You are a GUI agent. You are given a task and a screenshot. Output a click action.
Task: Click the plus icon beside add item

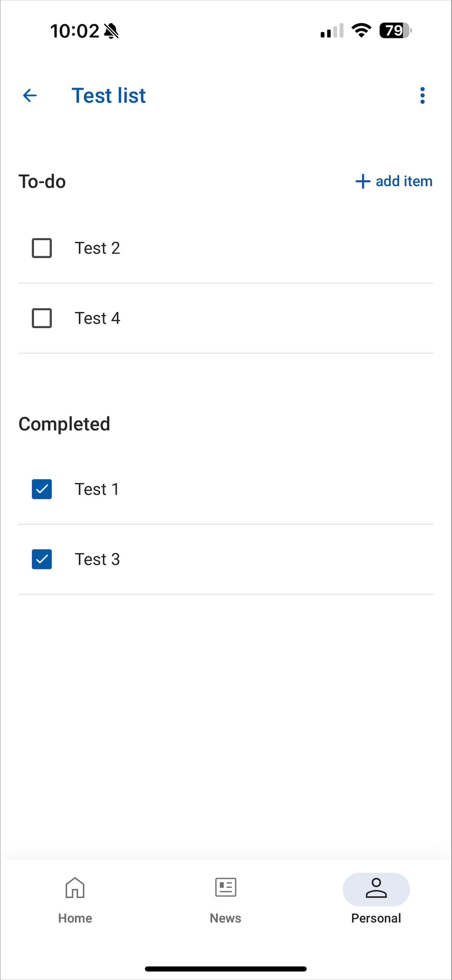point(363,181)
